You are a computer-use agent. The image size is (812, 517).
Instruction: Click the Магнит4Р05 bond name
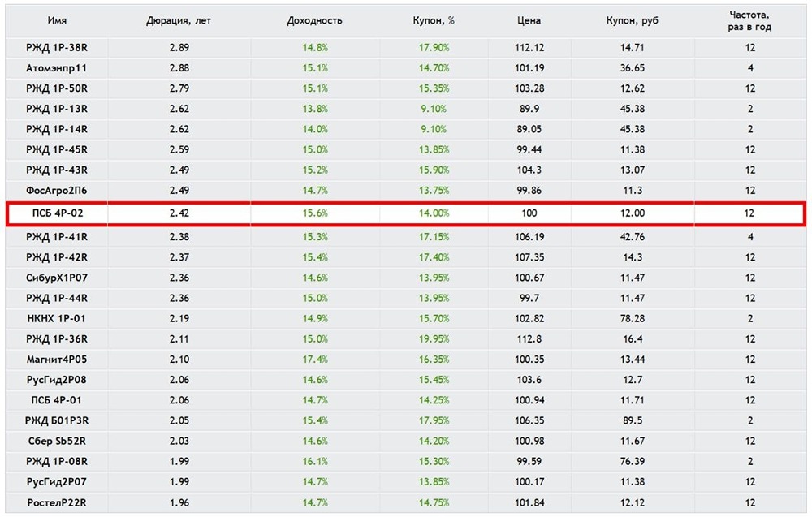pyautogui.click(x=57, y=359)
